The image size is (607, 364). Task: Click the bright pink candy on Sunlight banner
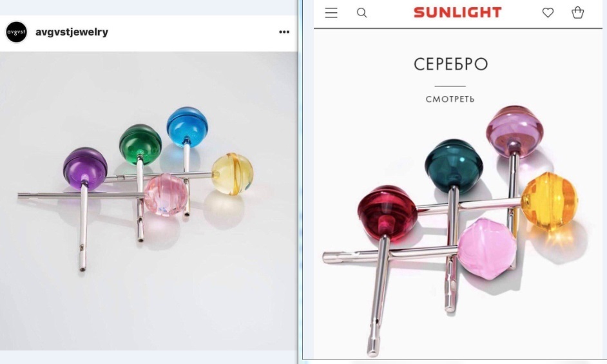487,249
